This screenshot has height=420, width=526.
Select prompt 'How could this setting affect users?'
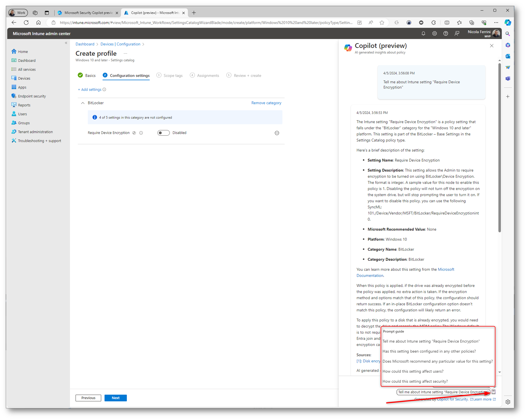[413, 371]
